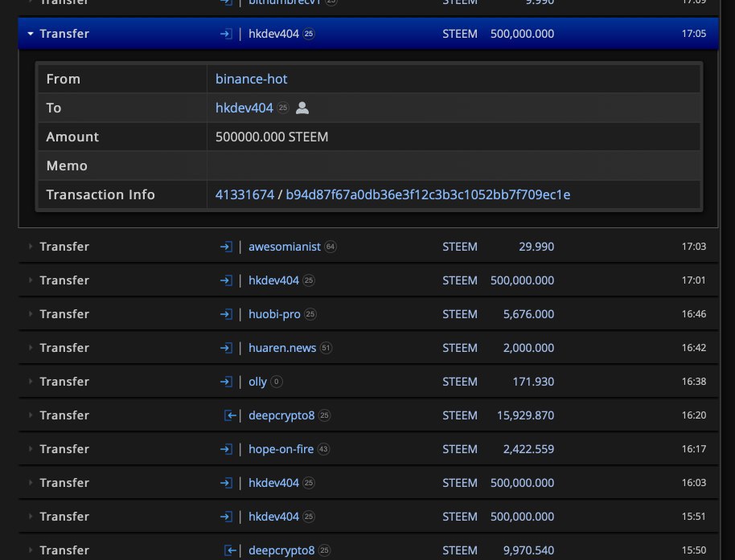
Task: Click incoming arrow icon in 16:20 deepcrypto8 row
Action: (x=230, y=415)
